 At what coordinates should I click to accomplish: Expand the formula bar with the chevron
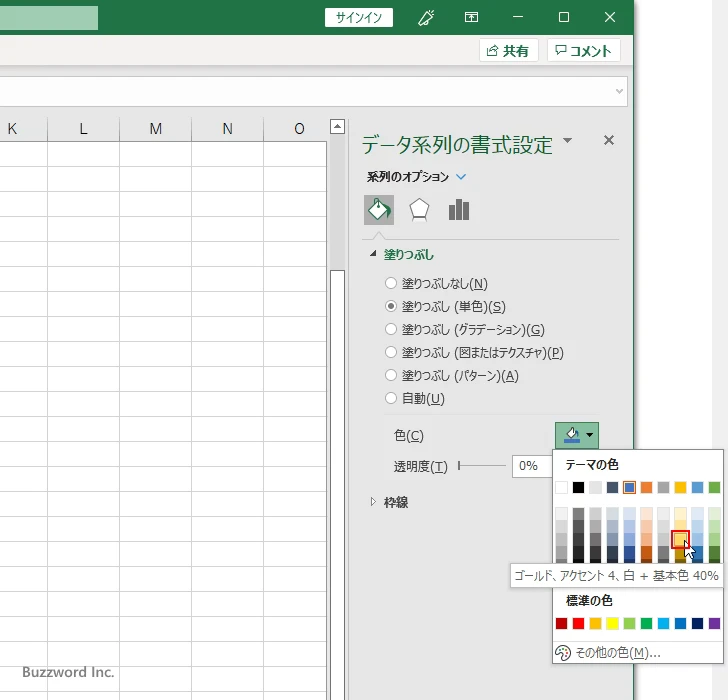pos(619,91)
